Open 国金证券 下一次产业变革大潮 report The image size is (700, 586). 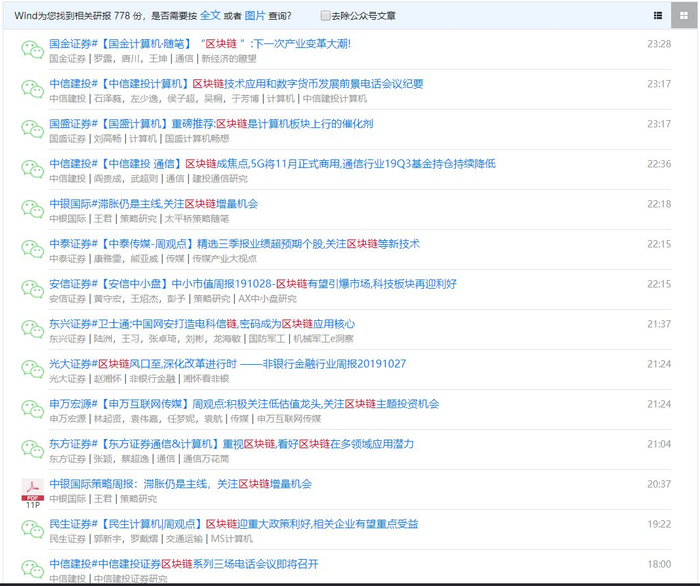200,44
